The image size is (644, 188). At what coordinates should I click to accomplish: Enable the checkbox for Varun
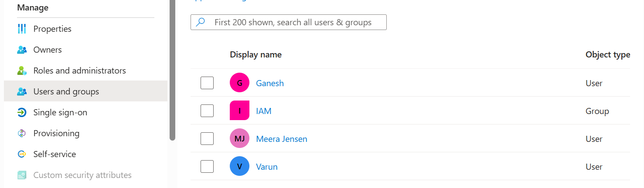(x=207, y=166)
